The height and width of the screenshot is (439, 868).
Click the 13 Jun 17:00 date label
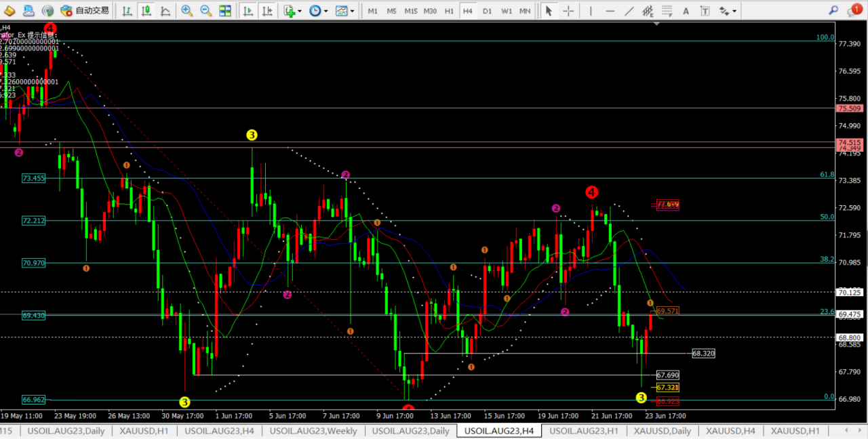[451, 415]
